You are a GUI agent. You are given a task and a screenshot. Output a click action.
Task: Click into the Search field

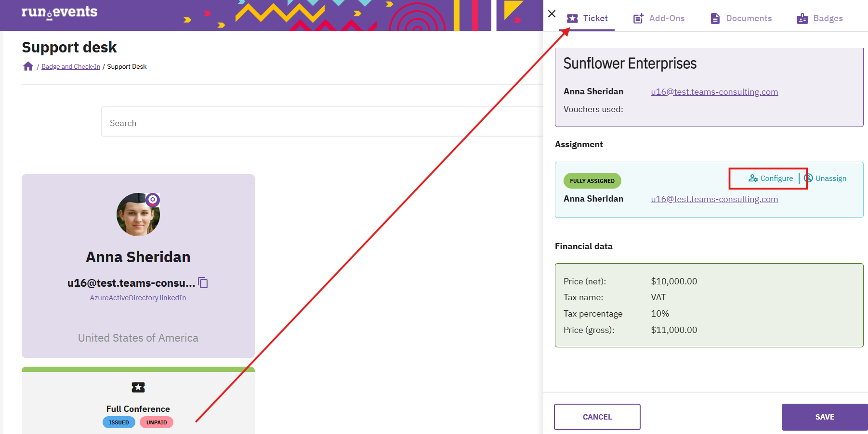(322, 122)
